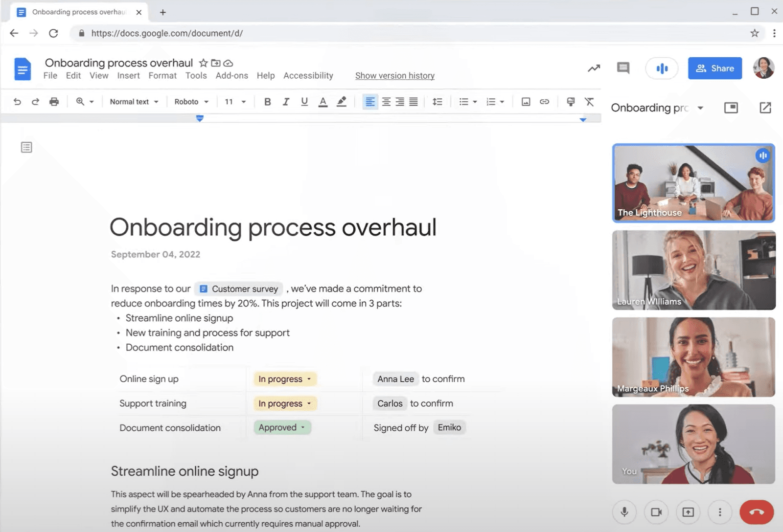The width and height of the screenshot is (783, 532).
Task: Click the blue Share button
Action: (x=715, y=68)
